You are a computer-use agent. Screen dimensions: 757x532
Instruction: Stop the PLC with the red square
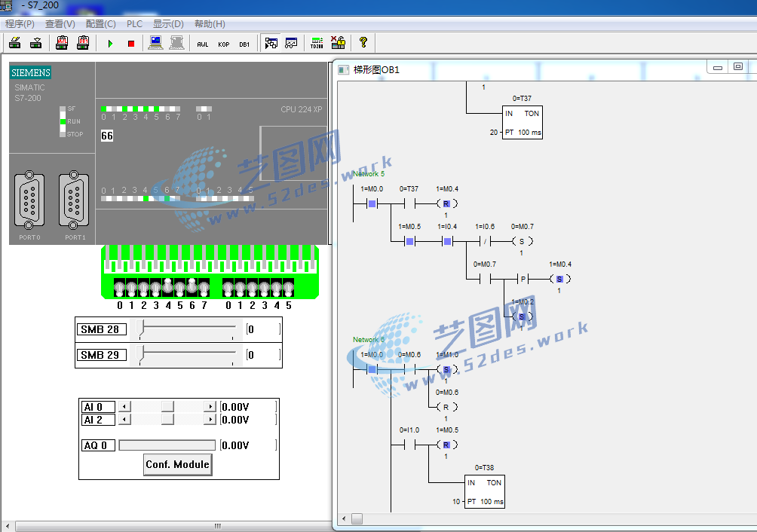pyautogui.click(x=131, y=44)
